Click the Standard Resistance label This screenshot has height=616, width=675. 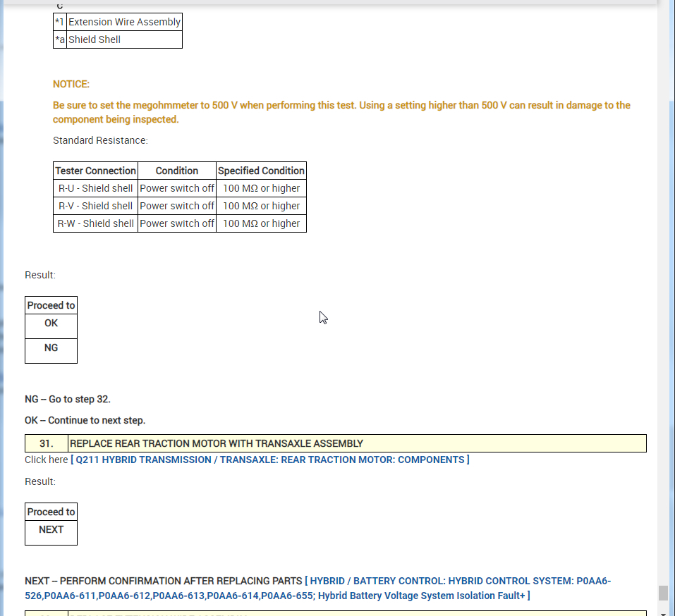point(100,140)
